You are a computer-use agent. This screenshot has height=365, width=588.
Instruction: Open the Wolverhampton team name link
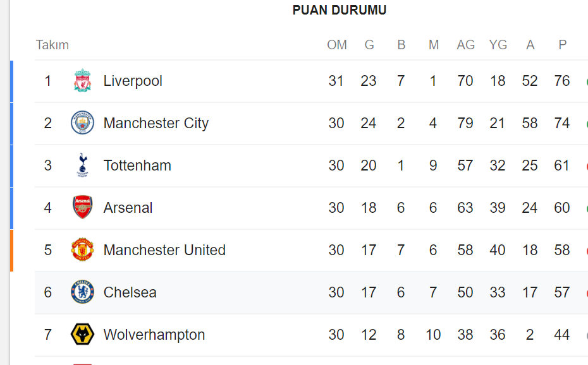[x=154, y=335]
